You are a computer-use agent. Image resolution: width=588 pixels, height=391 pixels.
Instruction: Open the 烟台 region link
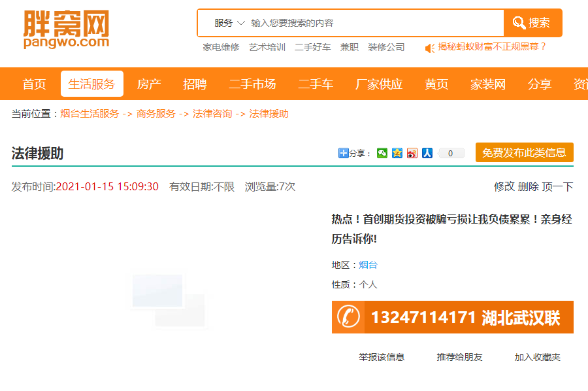pyautogui.click(x=368, y=265)
